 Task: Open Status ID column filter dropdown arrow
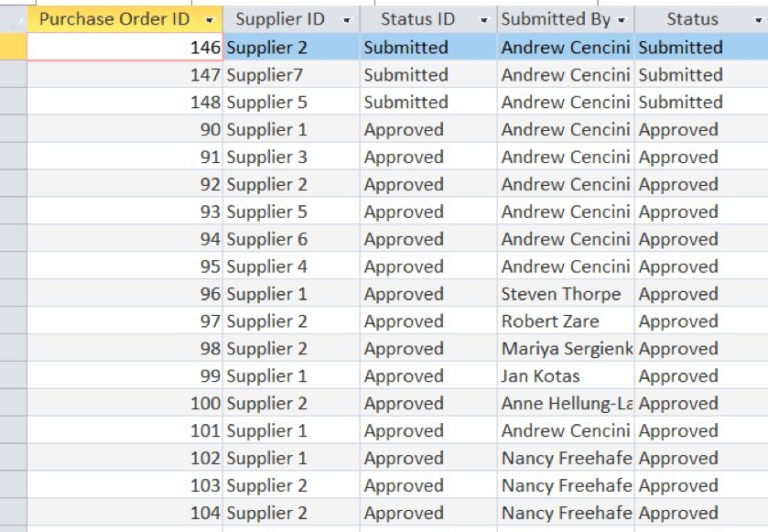(x=484, y=20)
